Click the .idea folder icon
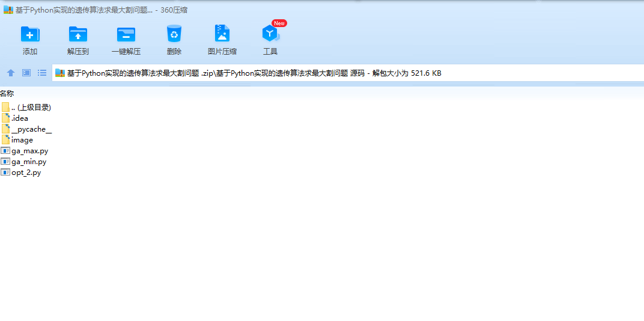 (5, 118)
